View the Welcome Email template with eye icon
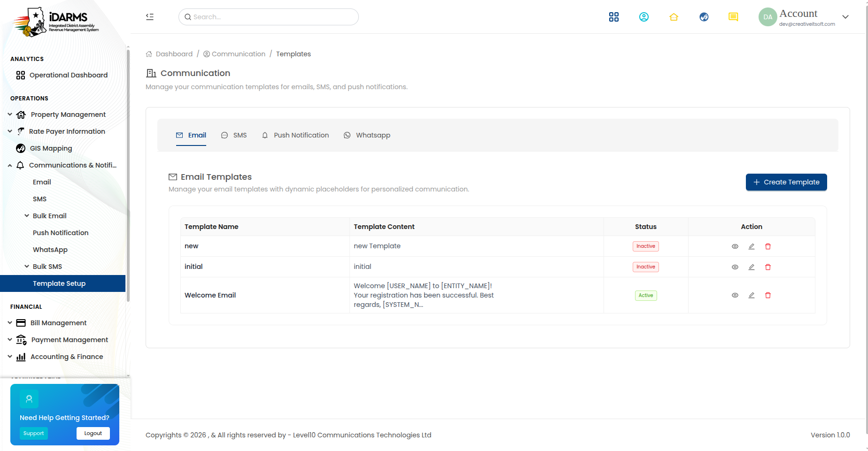 pyautogui.click(x=735, y=295)
